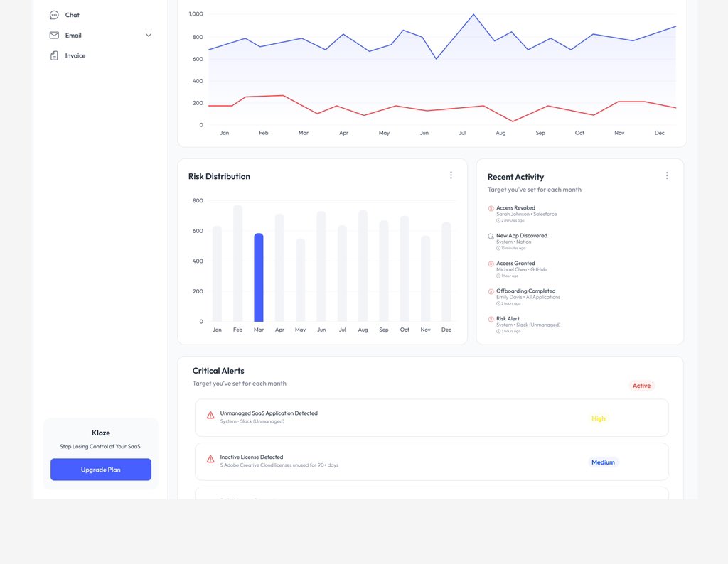Open the New App Discovered entry
The height and width of the screenshot is (564, 728).
518,242
